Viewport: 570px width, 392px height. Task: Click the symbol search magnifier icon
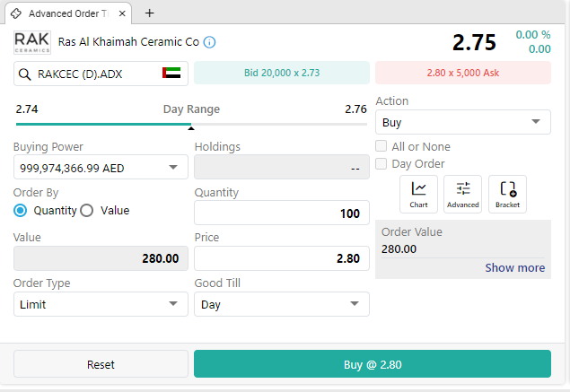click(24, 74)
